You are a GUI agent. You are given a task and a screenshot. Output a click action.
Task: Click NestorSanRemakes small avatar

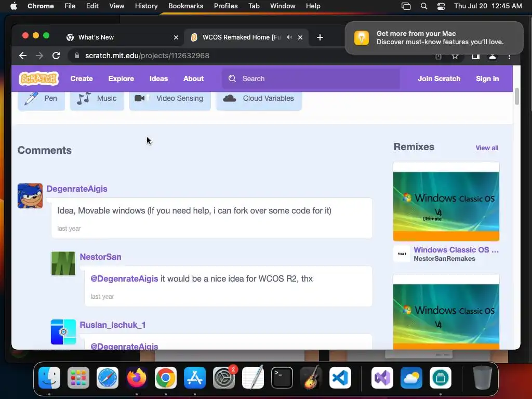coord(402,254)
